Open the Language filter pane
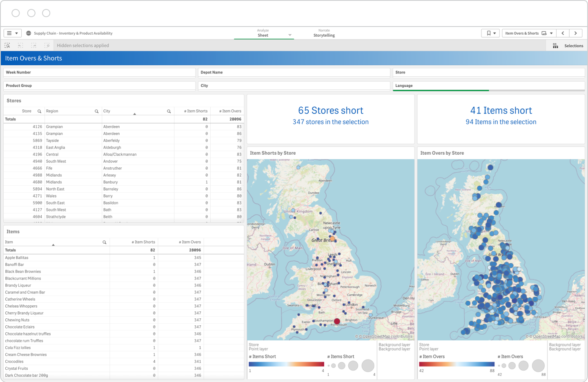The image size is (588, 382). pyautogui.click(x=489, y=86)
